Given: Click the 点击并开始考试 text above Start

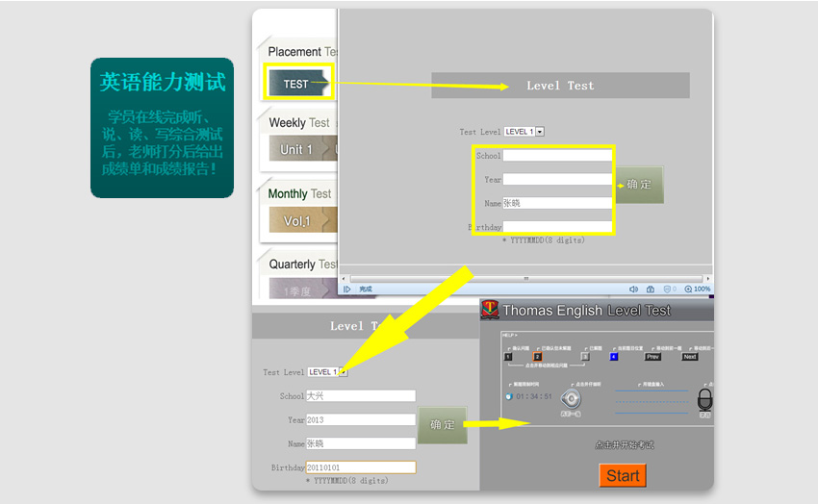Looking at the screenshot, I should click(624, 444).
